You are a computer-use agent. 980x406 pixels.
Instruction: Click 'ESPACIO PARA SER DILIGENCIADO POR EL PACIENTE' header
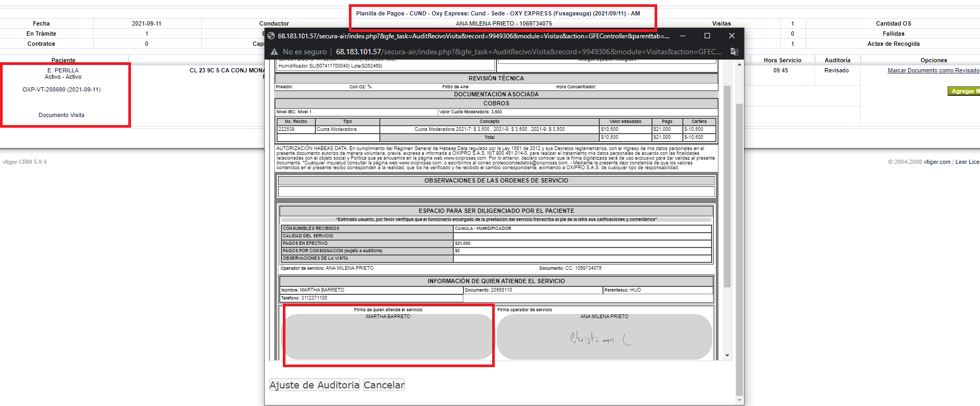496,211
